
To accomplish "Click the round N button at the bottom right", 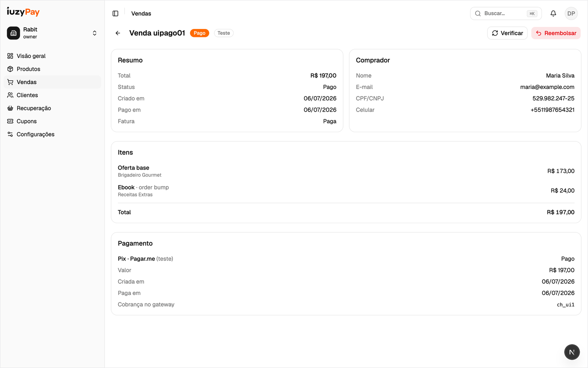I will click(572, 352).
